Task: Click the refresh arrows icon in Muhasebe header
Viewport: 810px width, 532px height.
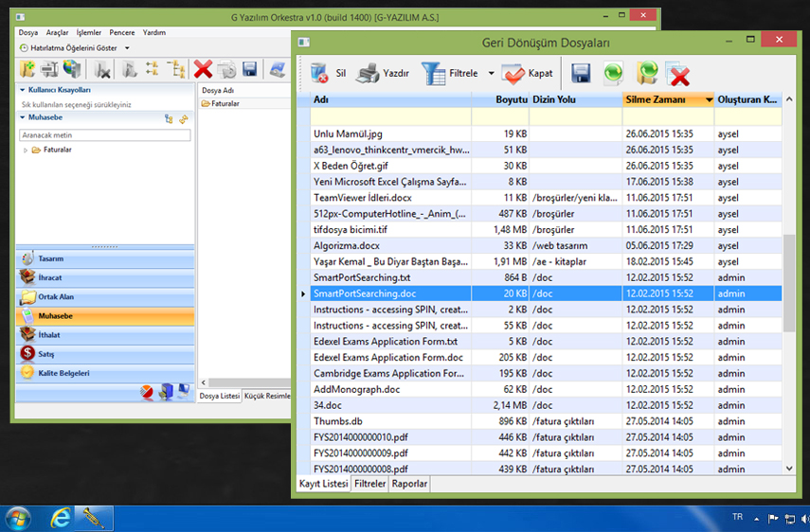Action: pos(184,118)
